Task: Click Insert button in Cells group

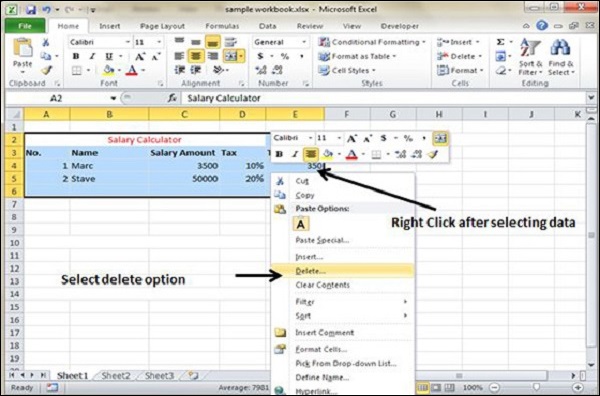Action: coord(458,42)
